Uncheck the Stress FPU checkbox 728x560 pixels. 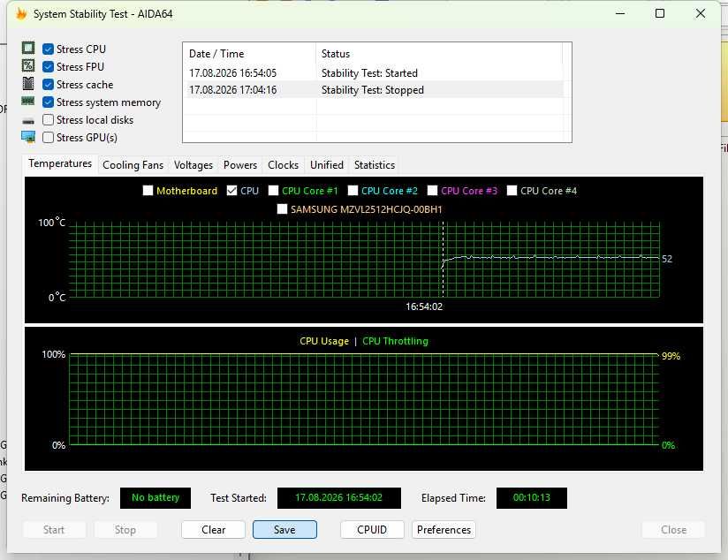click(x=48, y=66)
